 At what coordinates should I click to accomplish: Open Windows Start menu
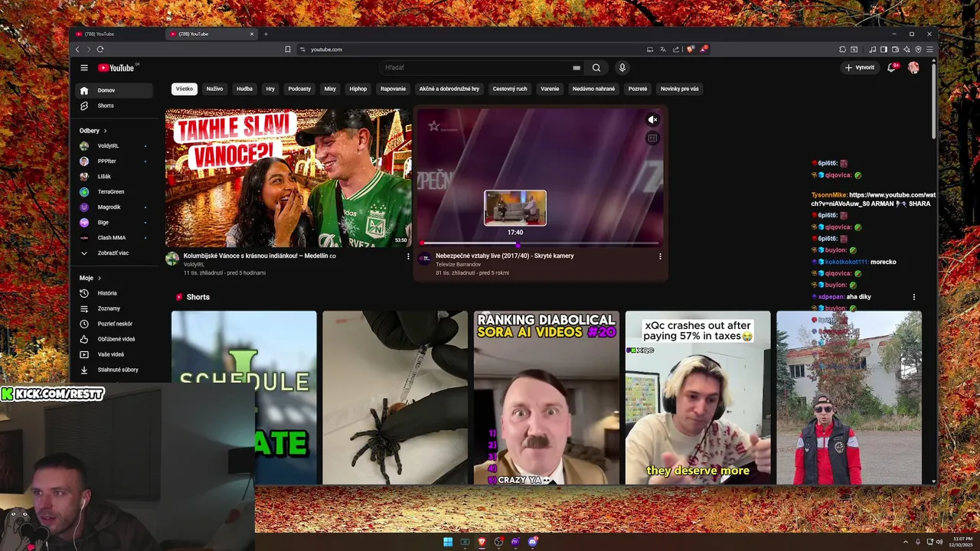448,542
